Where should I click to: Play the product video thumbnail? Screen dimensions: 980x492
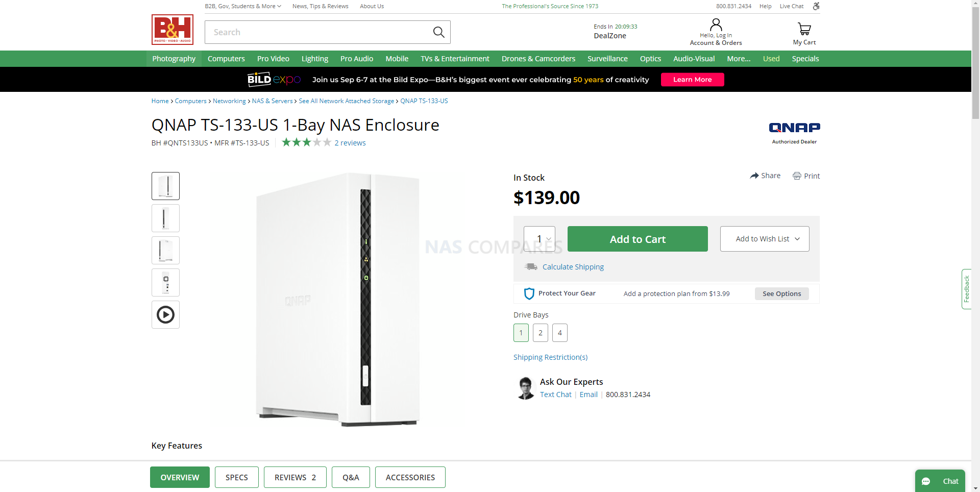pos(165,314)
